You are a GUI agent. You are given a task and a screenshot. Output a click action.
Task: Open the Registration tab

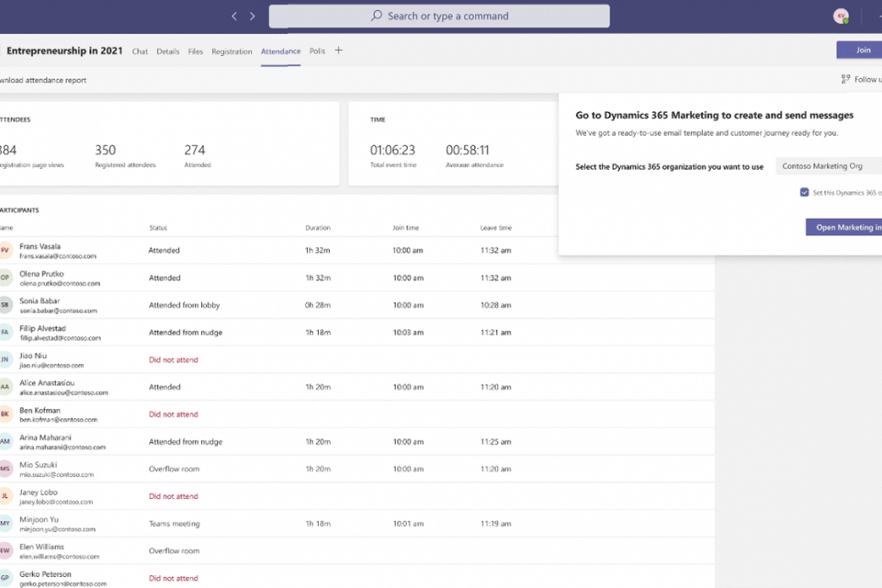[x=232, y=51]
